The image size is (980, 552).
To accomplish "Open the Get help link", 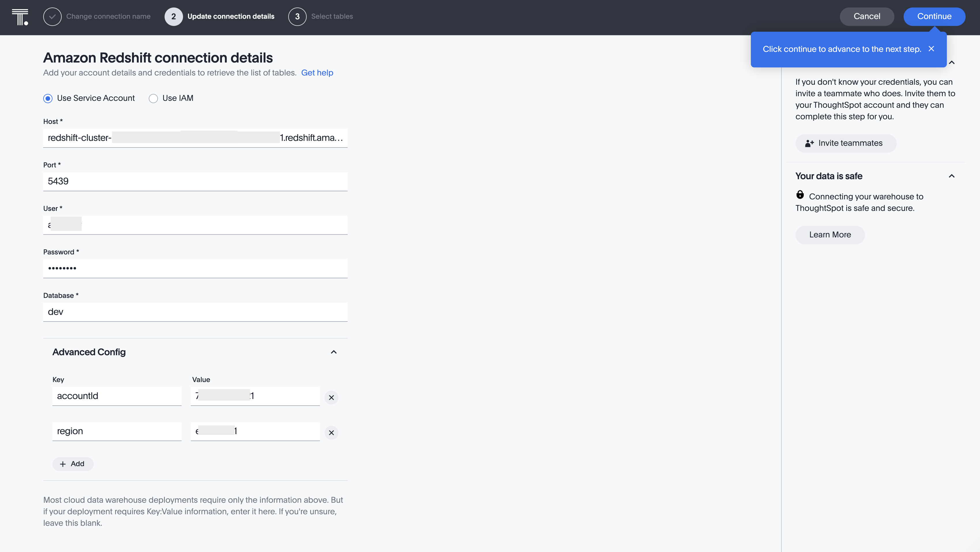I will click(317, 73).
